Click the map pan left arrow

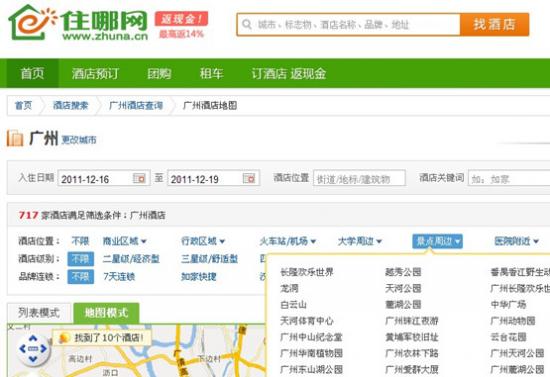pyautogui.click(x=23, y=349)
